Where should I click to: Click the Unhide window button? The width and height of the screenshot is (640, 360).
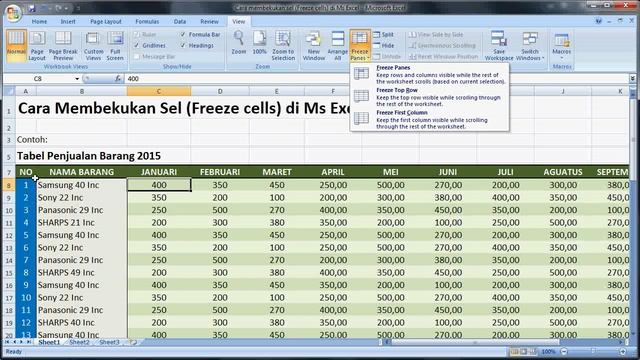click(387, 57)
